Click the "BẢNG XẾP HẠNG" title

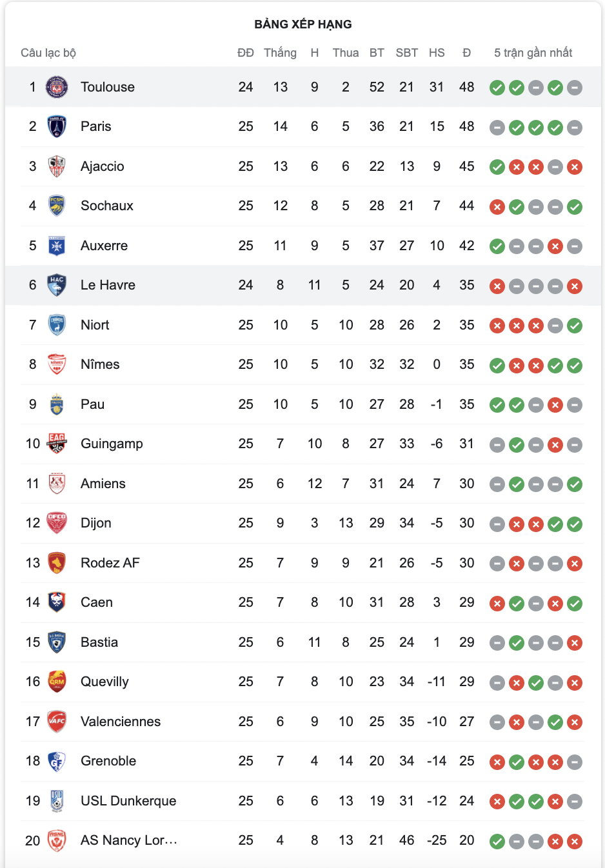point(303,25)
